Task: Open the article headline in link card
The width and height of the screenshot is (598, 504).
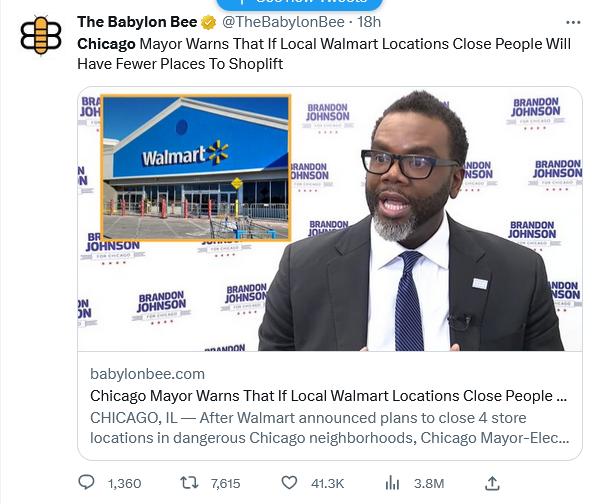Action: (328, 396)
